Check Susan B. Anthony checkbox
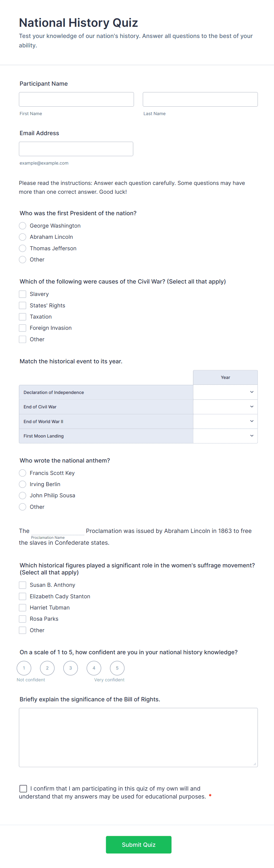Viewport: 274px width, 868px height. click(x=23, y=585)
